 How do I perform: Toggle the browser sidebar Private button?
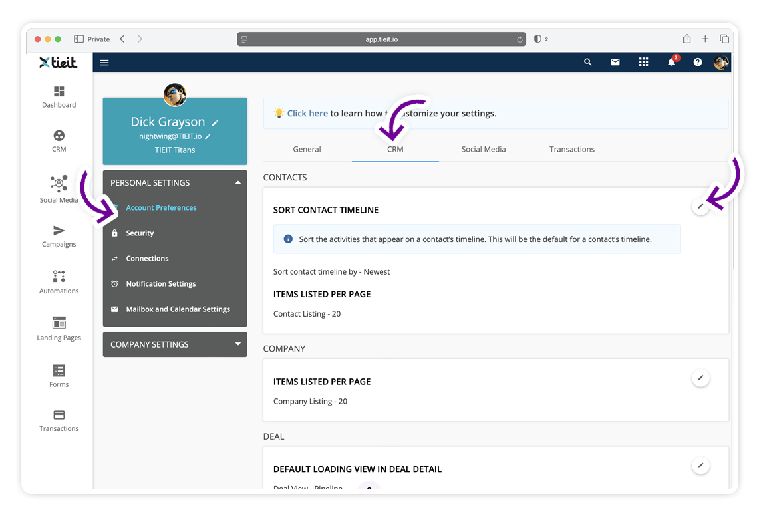(x=92, y=39)
